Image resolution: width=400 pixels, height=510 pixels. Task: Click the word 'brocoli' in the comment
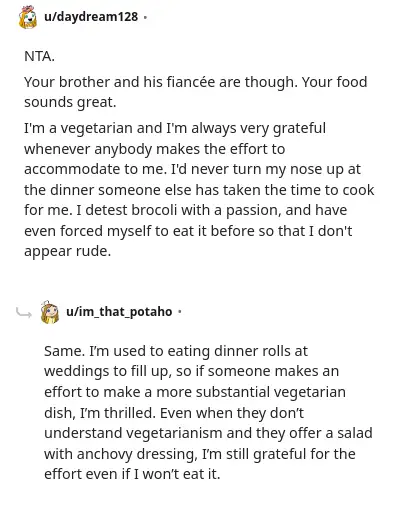click(x=154, y=210)
